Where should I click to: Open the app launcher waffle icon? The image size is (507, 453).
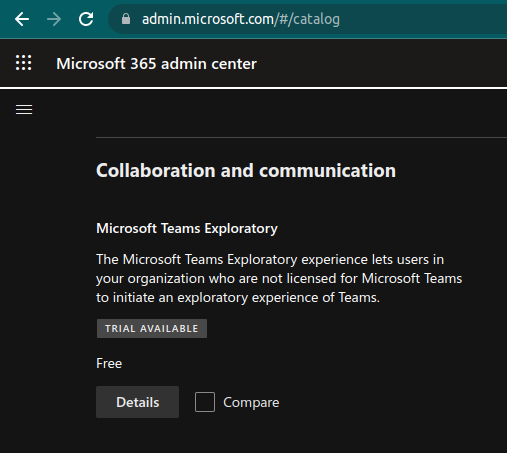(24, 63)
